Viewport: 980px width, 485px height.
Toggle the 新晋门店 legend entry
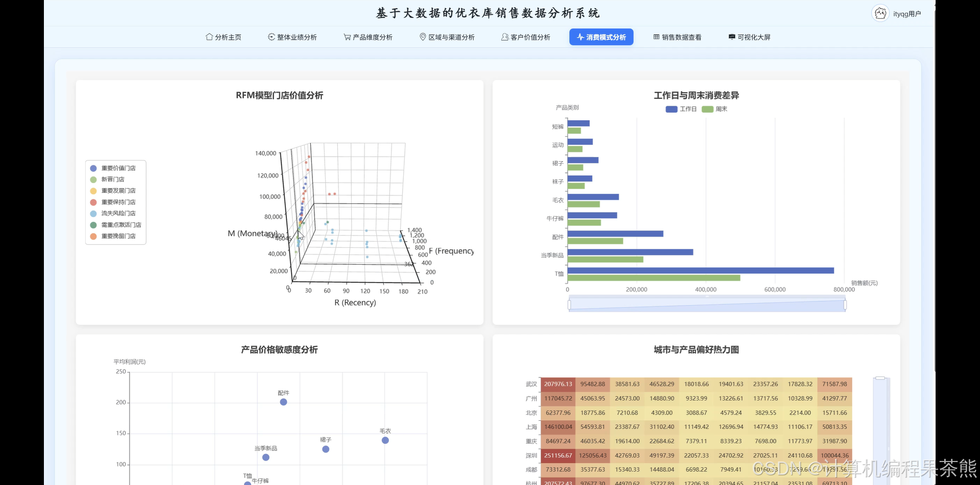click(x=107, y=180)
